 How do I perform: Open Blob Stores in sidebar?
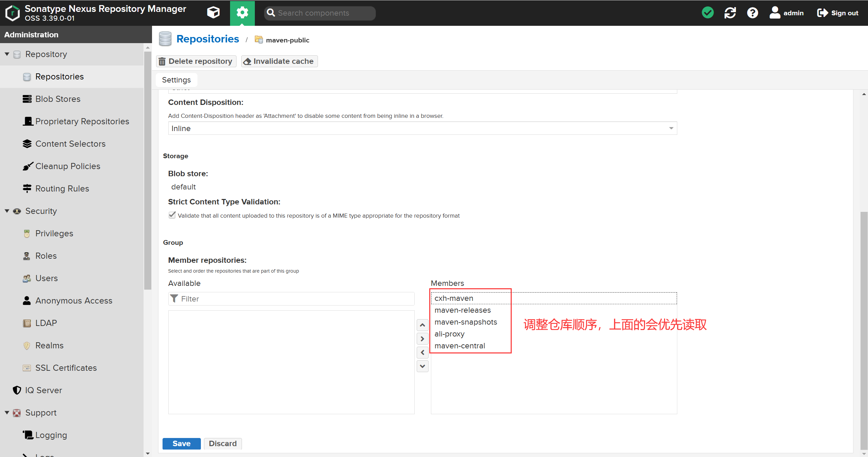click(58, 99)
